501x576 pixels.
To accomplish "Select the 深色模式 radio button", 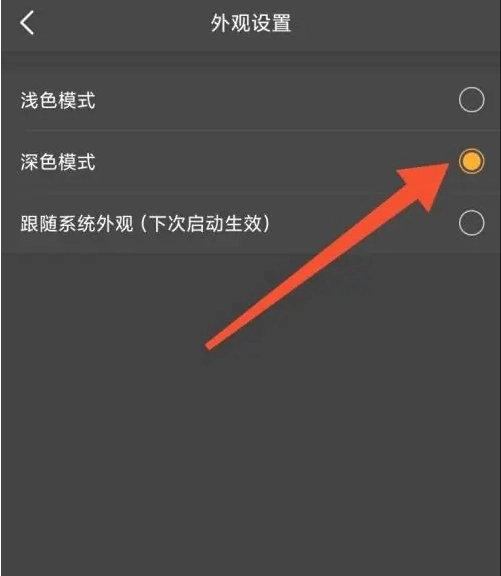I will (x=471, y=161).
